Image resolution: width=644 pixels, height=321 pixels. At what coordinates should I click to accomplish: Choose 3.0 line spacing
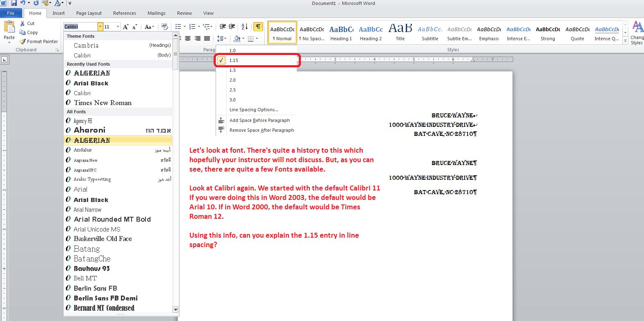256,100
